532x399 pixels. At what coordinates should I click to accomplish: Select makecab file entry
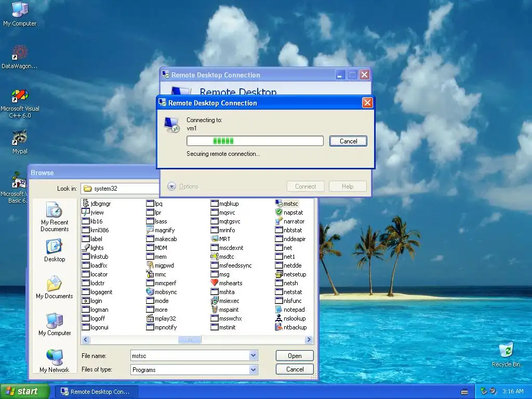tap(162, 239)
